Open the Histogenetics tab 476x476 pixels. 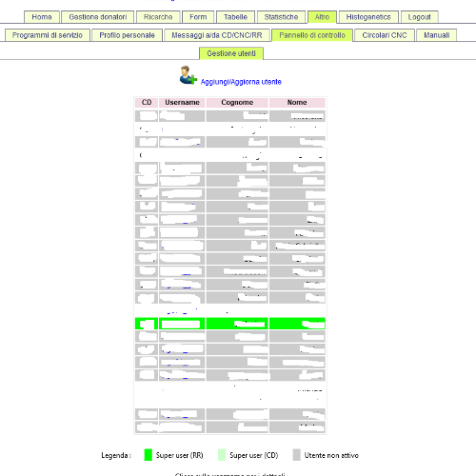tap(368, 17)
